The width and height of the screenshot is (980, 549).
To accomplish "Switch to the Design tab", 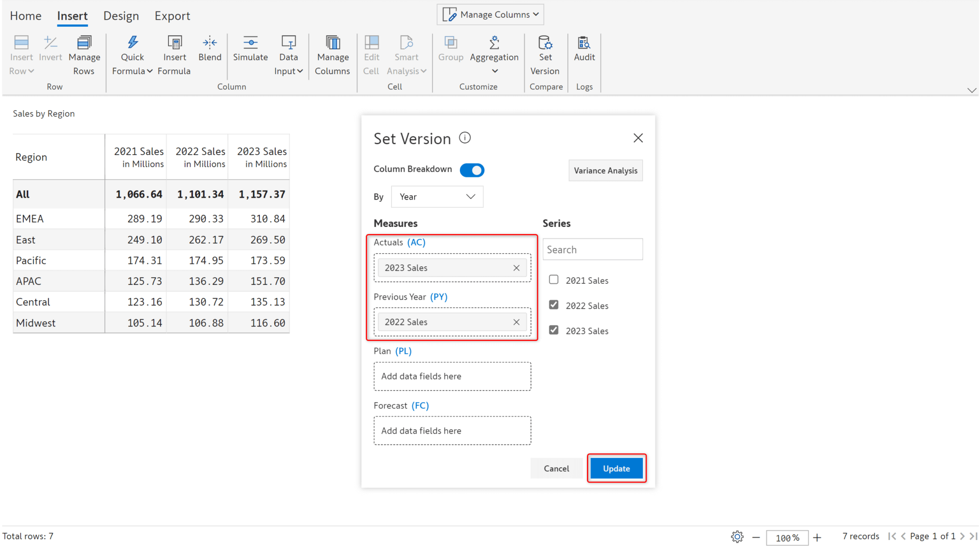I will (x=121, y=15).
